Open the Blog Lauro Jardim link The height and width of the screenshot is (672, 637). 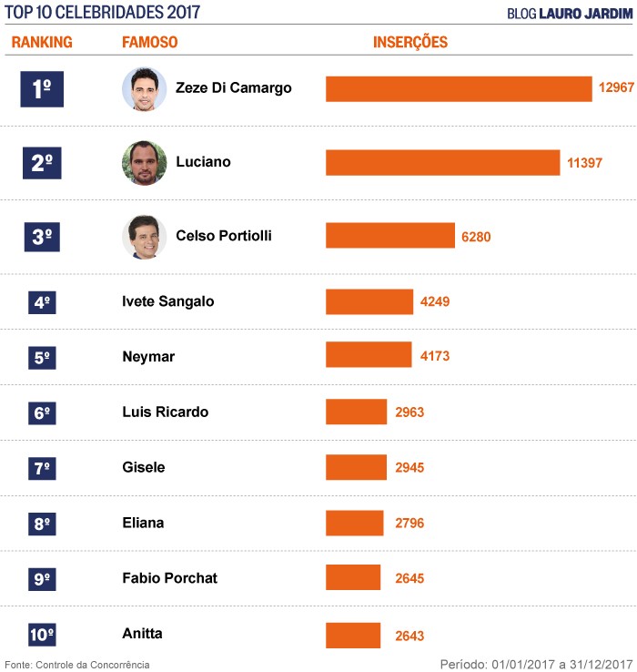(x=566, y=14)
